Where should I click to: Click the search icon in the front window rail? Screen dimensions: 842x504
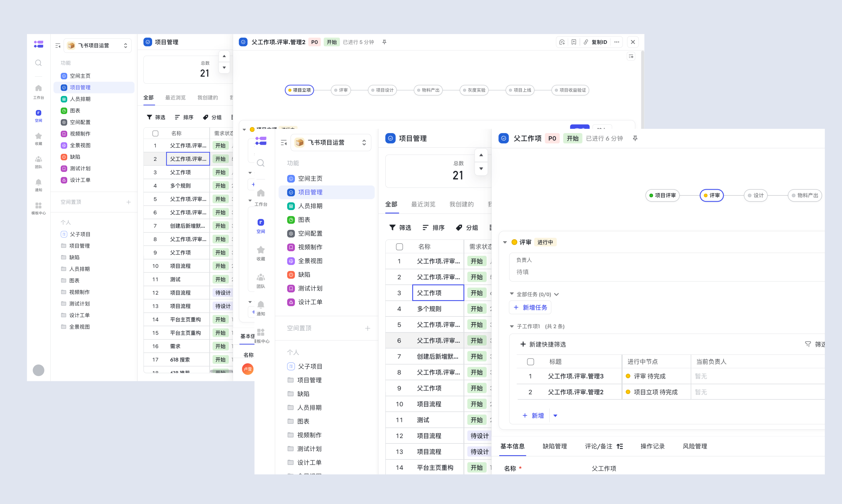(261, 163)
